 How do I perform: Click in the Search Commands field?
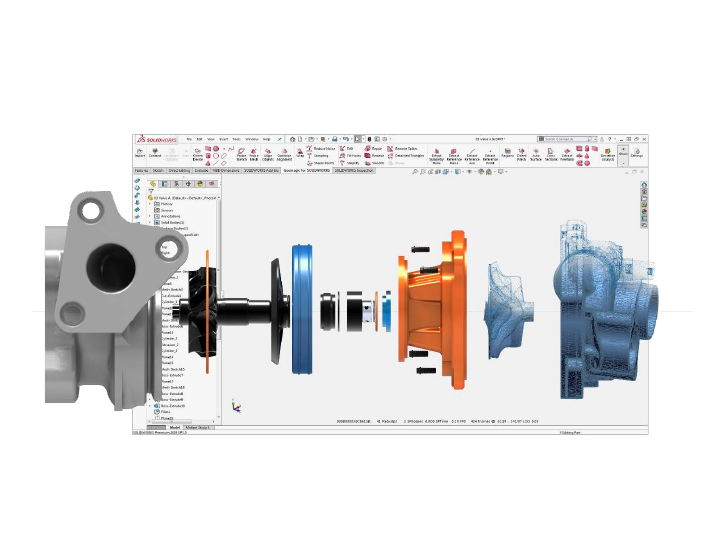(x=573, y=139)
